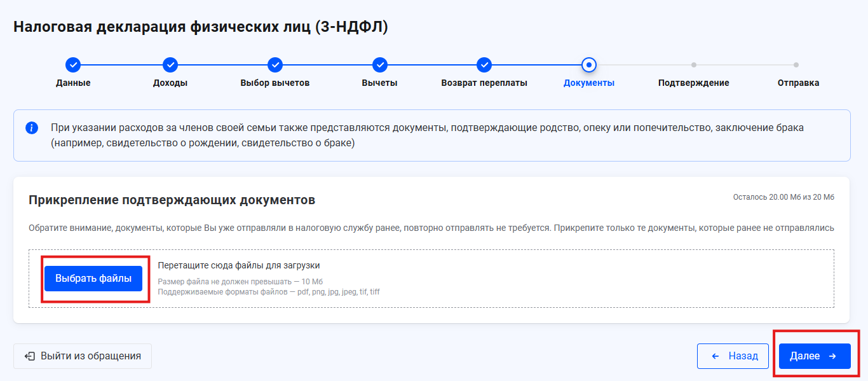Open the Подтверждение step
This screenshot has height=381, width=868.
point(693,81)
